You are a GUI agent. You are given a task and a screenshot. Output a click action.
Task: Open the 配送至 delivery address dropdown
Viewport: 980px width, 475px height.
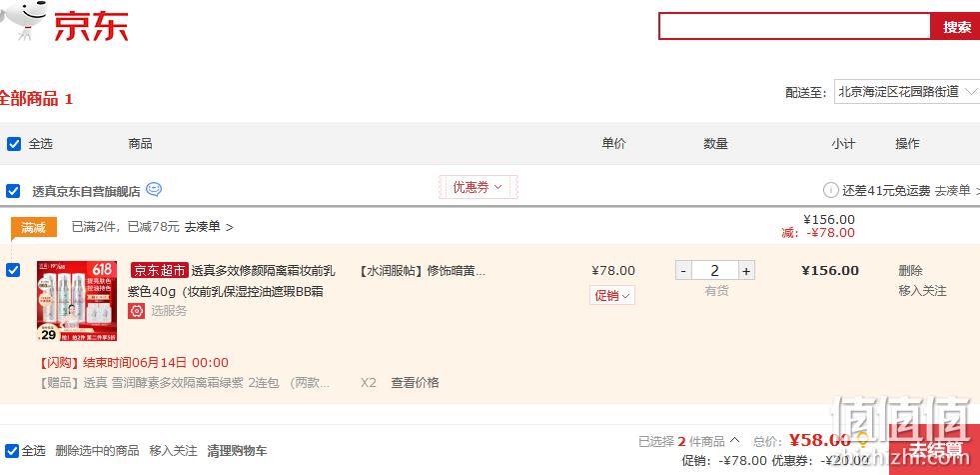tap(907, 92)
